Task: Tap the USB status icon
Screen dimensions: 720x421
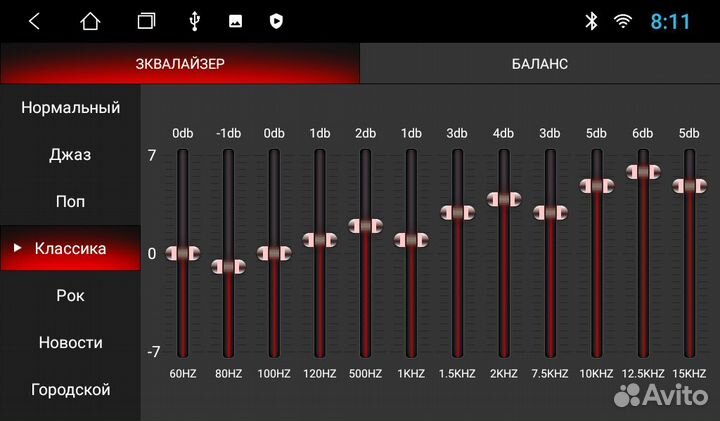Action: coord(194,21)
